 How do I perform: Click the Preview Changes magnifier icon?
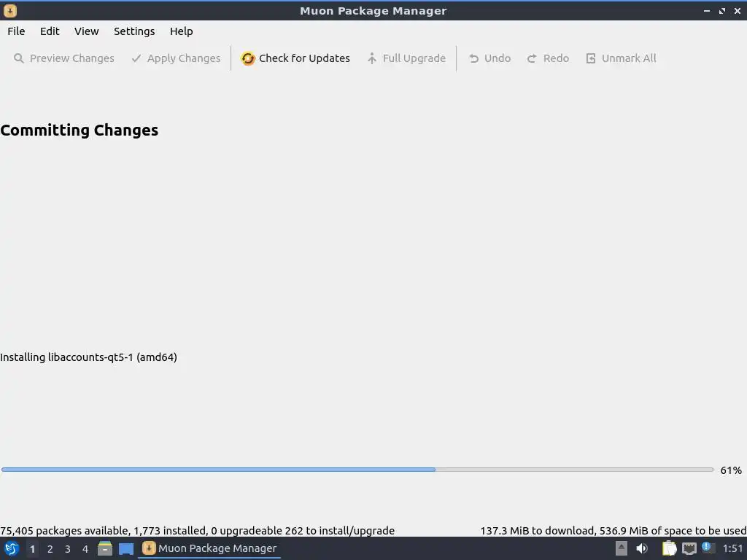click(18, 58)
